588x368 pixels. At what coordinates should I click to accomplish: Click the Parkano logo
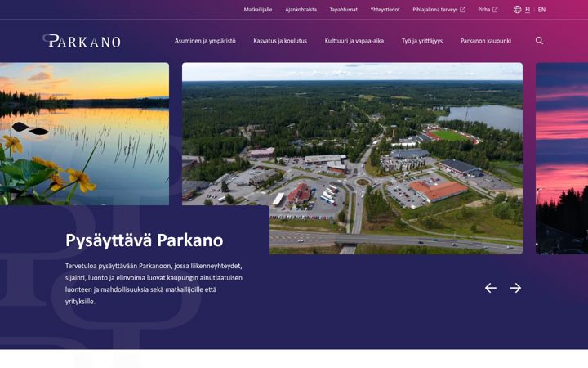(82, 41)
